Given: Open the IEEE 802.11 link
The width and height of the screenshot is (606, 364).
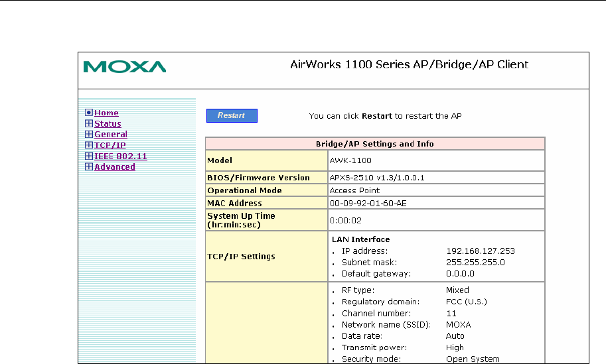Looking at the screenshot, I should 121,156.
